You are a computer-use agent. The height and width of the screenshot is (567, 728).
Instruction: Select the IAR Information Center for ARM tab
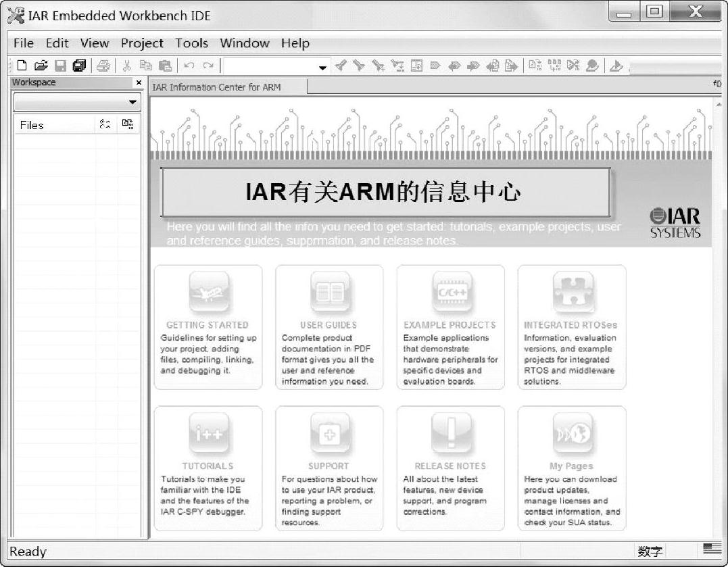(x=228, y=87)
